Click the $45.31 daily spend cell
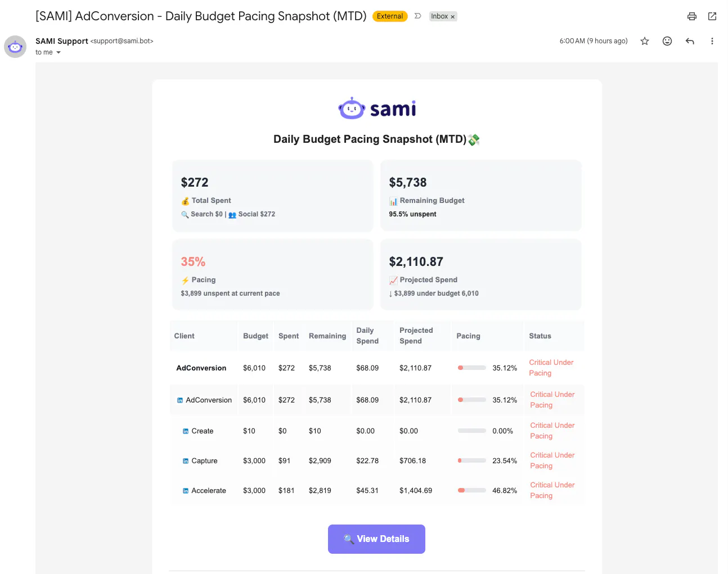728x574 pixels. 367,491
